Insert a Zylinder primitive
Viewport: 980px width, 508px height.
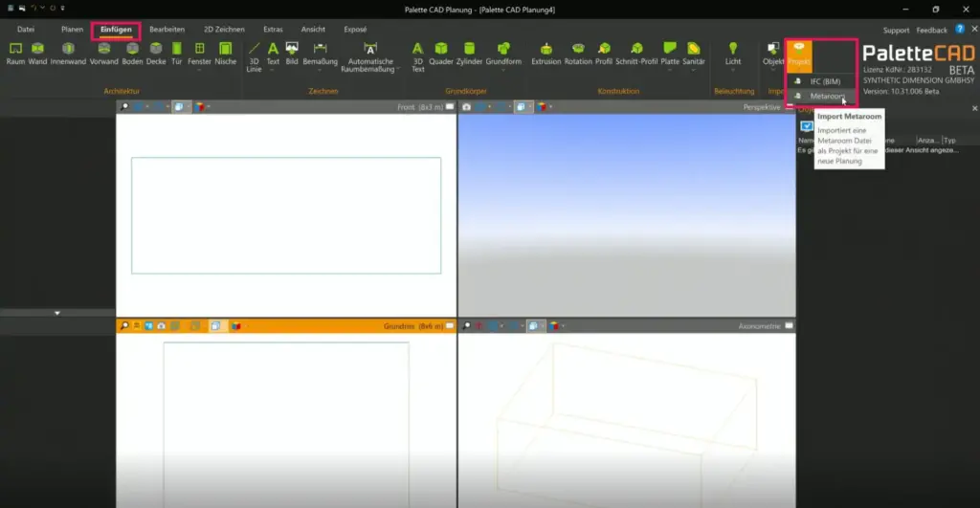469,54
